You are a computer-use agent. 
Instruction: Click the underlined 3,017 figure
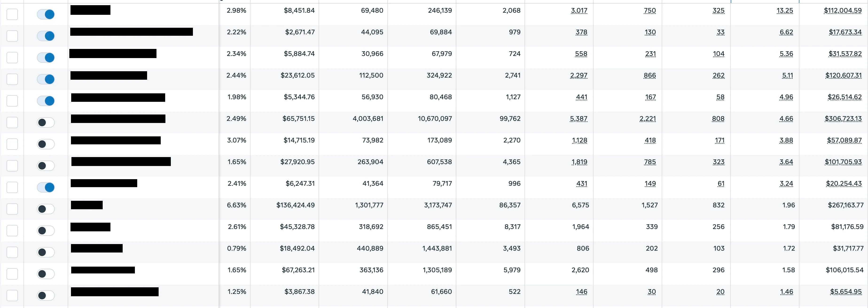[x=579, y=10]
